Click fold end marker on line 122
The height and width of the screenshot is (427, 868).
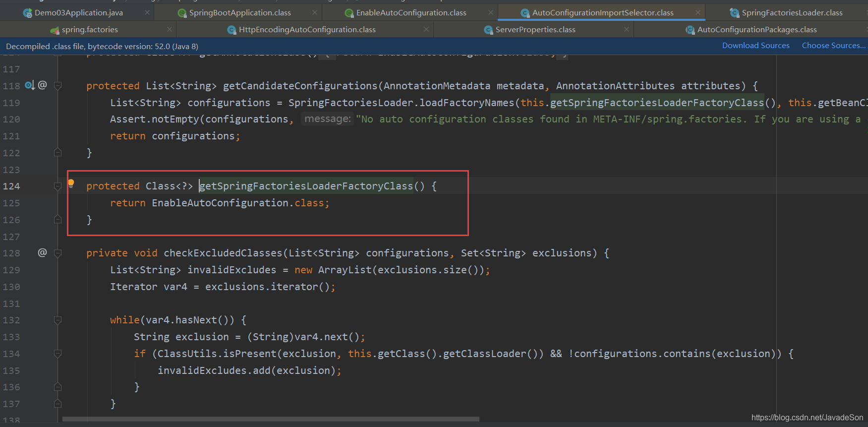coord(58,152)
